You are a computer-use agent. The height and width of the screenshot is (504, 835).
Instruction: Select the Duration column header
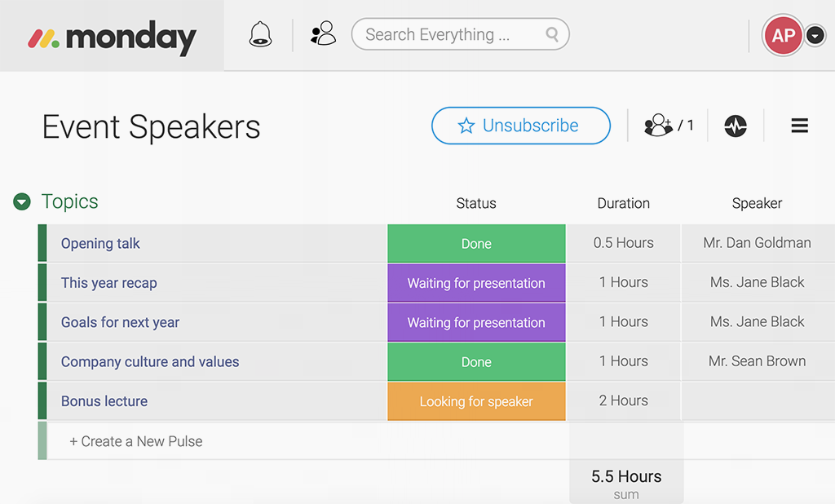click(x=624, y=204)
